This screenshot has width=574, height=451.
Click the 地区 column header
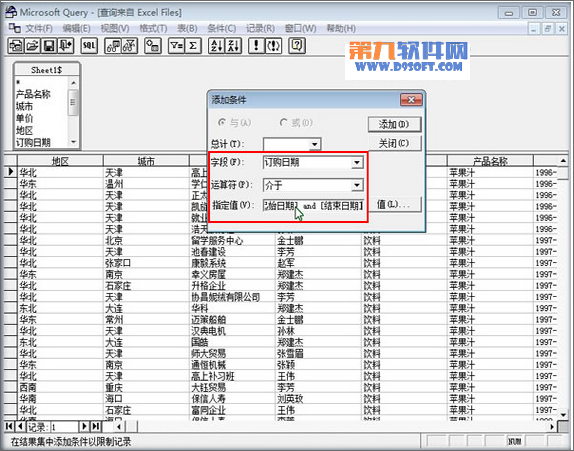coord(60,161)
